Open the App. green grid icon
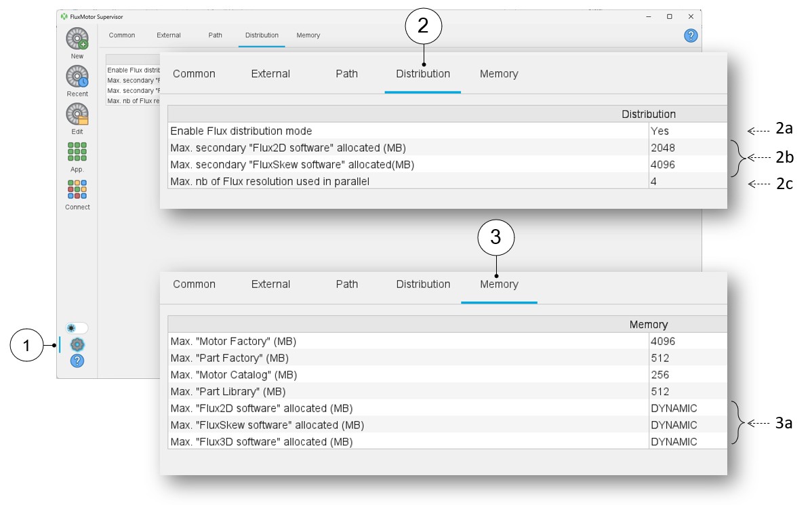812x505 pixels. point(77,152)
